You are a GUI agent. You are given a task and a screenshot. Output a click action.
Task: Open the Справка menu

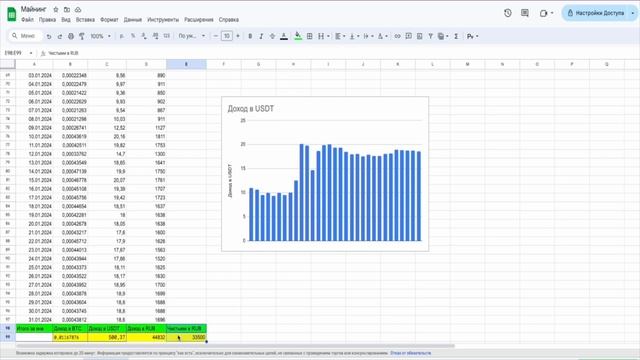click(x=229, y=20)
